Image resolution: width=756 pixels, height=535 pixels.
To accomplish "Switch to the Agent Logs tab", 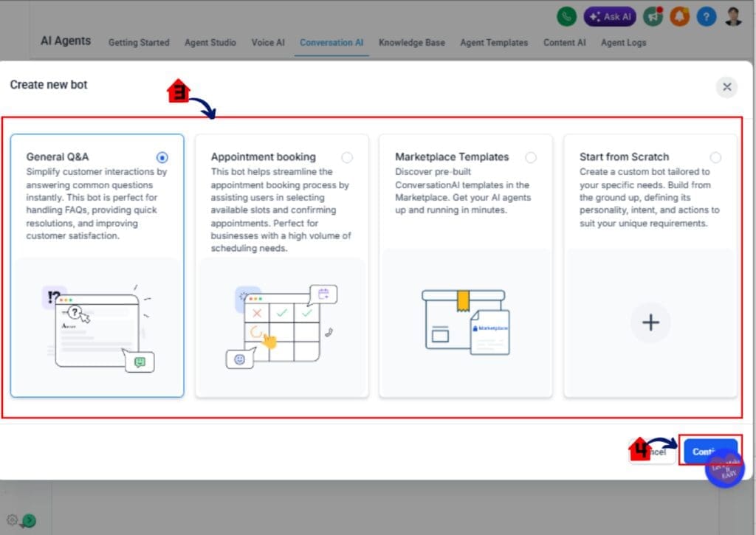I will click(623, 42).
